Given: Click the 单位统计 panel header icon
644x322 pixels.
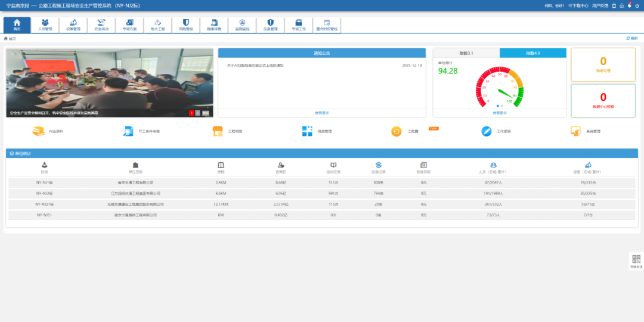Looking at the screenshot, I should click(12, 153).
